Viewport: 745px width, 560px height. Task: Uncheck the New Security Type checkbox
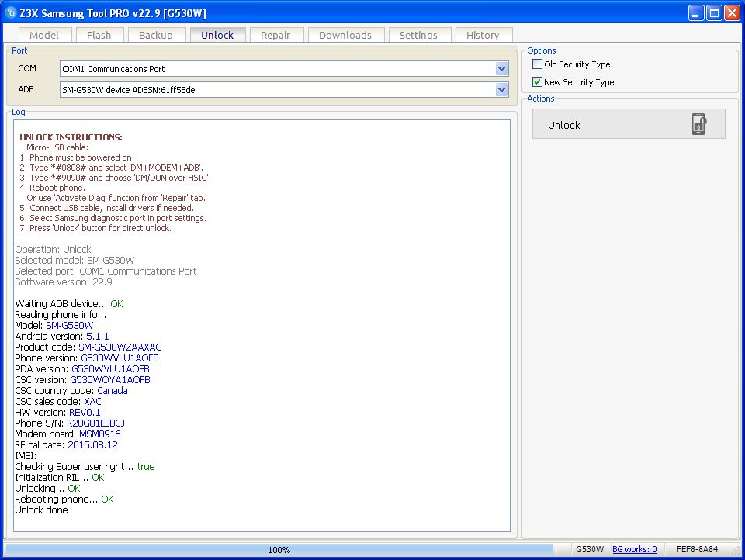click(537, 81)
